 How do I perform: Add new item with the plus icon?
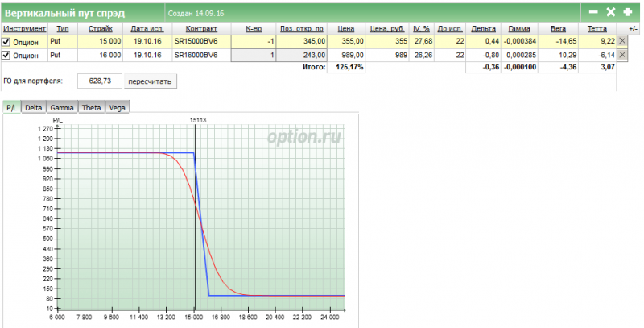coord(628,12)
